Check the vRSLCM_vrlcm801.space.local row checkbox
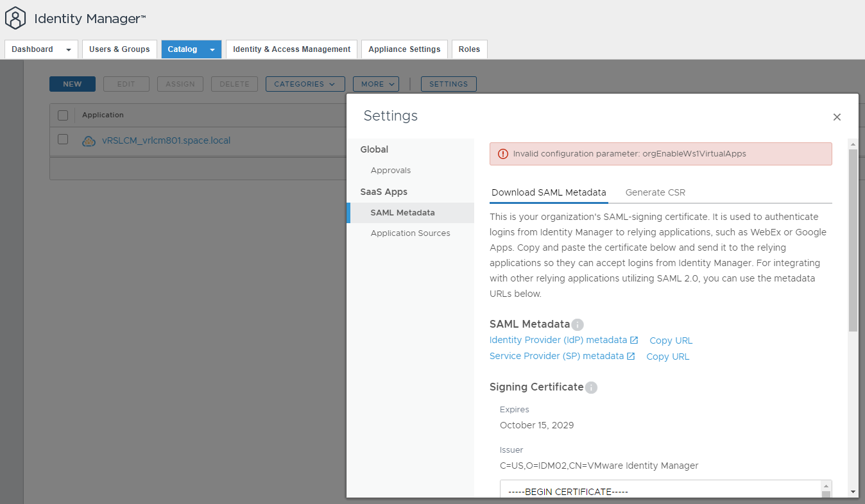The width and height of the screenshot is (865, 504). click(x=63, y=139)
